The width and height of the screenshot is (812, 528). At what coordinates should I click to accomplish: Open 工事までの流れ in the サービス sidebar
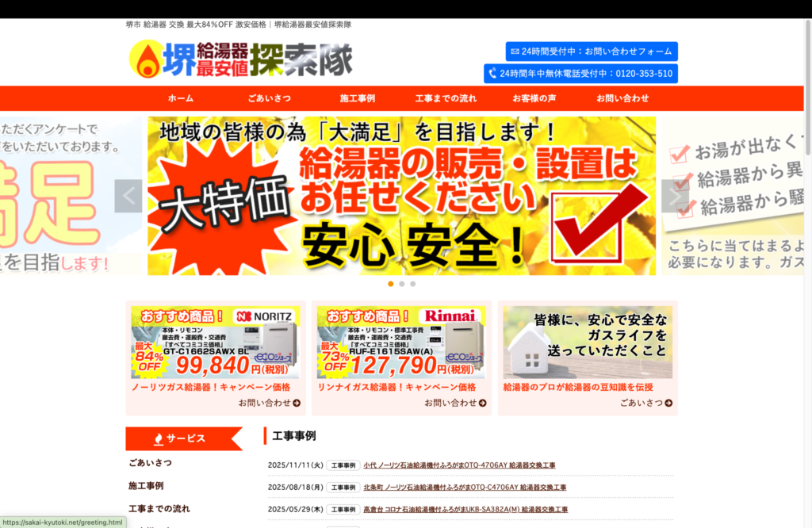159,509
